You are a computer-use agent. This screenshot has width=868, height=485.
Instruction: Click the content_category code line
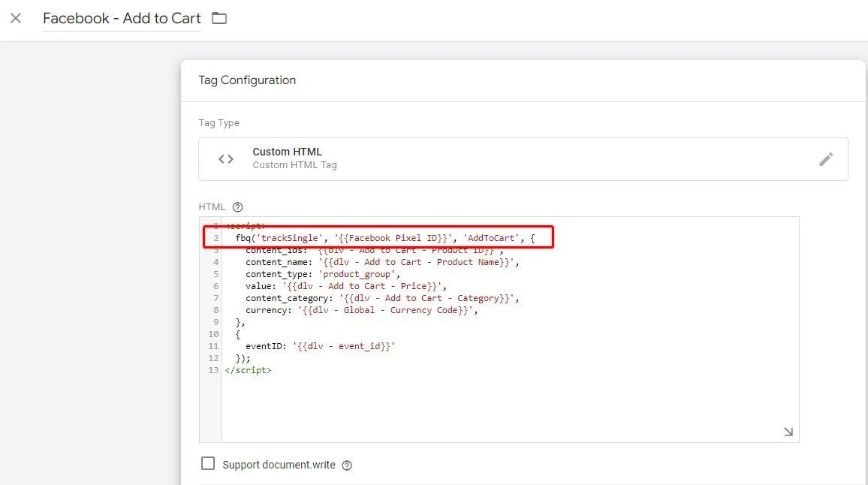[x=382, y=298]
